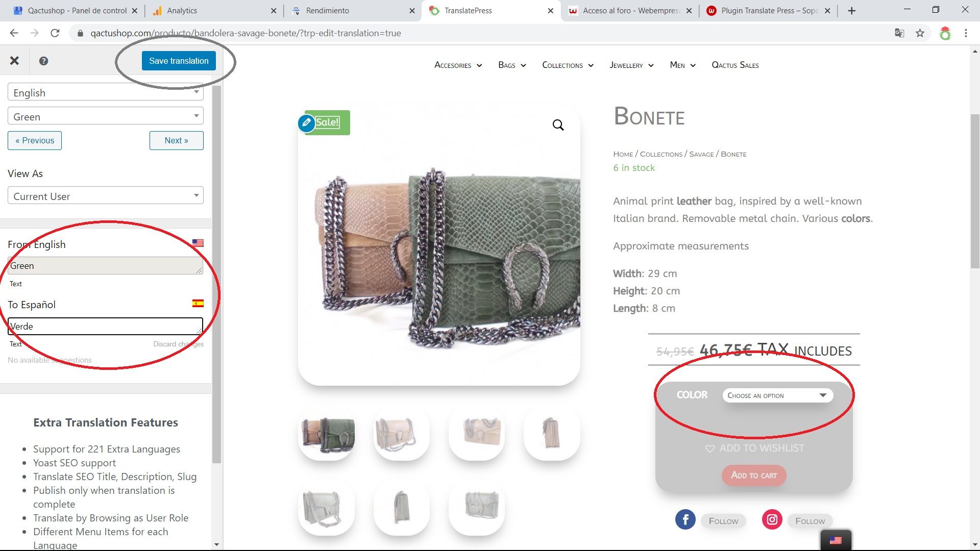Close the Analytics tab
The height and width of the screenshot is (551, 980).
(x=274, y=11)
